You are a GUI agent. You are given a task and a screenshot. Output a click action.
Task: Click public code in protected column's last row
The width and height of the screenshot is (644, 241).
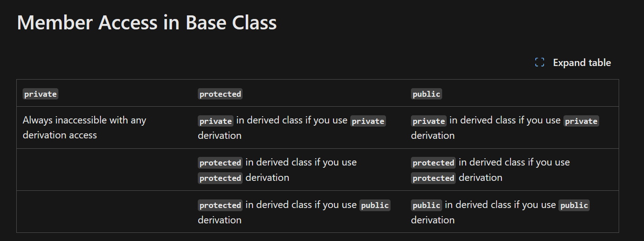pyautogui.click(x=375, y=205)
